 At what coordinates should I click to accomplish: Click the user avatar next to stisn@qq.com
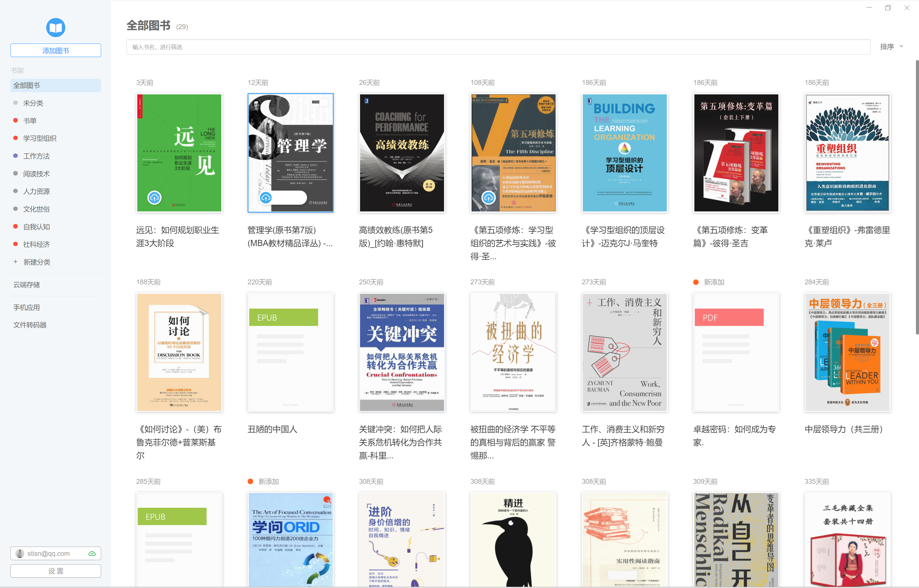coord(20,554)
